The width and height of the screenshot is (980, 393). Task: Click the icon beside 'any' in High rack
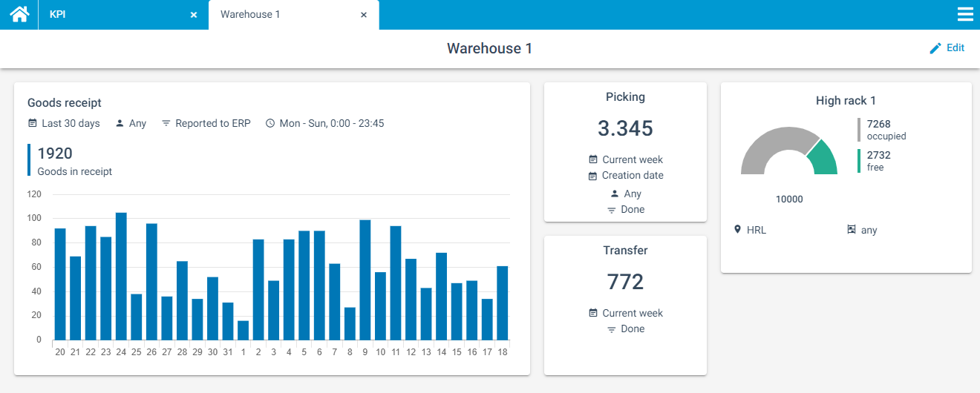pos(852,230)
